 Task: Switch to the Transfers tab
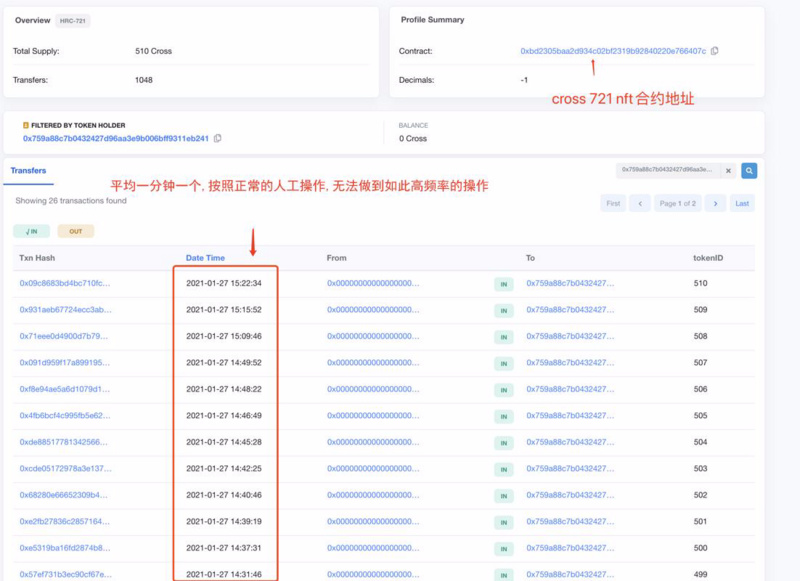point(29,172)
